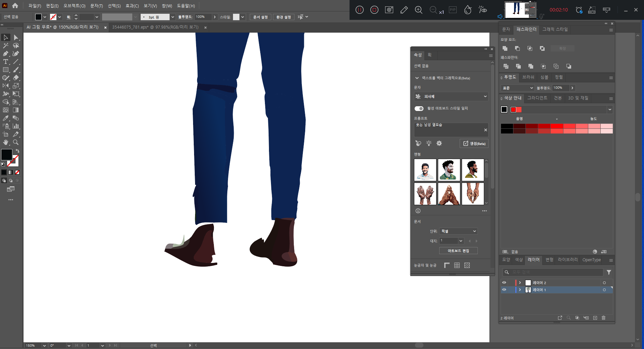
Task: Select the praying hands variation thumbnail
Action: pyautogui.click(x=449, y=194)
